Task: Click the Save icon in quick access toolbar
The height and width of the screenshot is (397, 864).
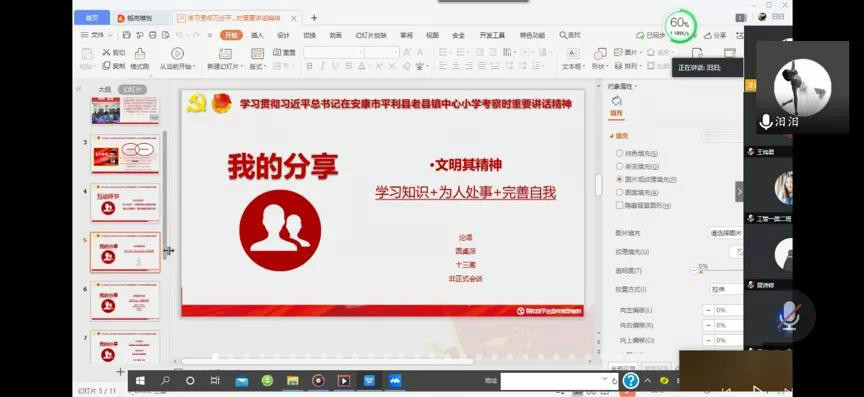Action: pyautogui.click(x=127, y=35)
